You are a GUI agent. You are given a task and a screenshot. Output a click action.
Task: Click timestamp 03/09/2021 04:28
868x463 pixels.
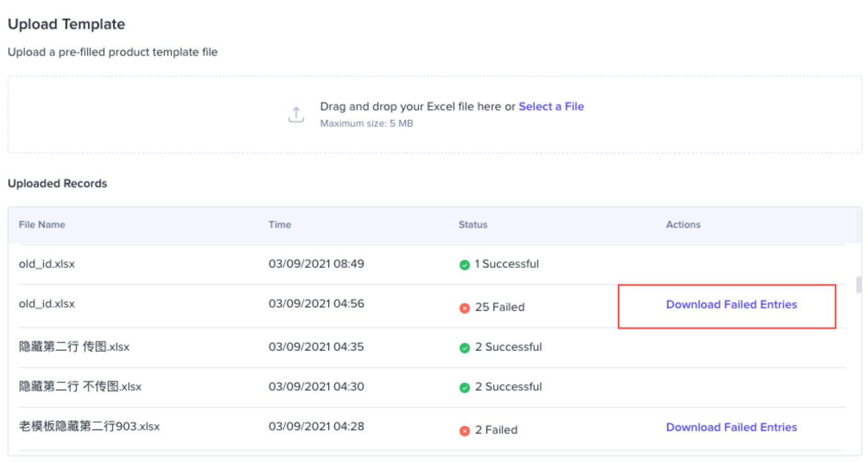tap(317, 426)
